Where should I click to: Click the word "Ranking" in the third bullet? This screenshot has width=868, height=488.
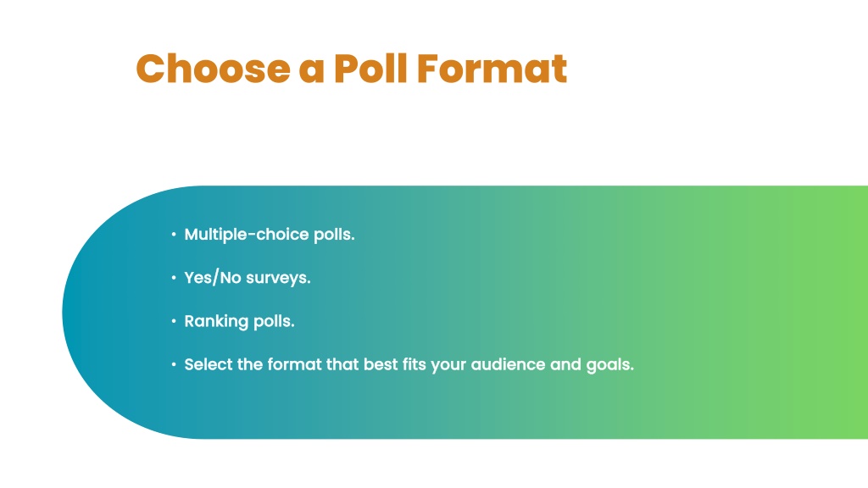(216, 321)
